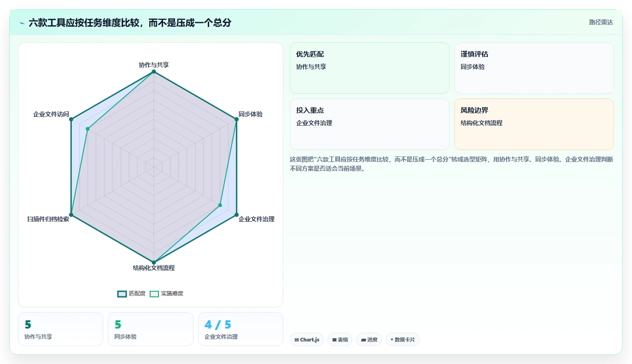Click the 匹配度 legend color box
The height and width of the screenshot is (364, 632).
pos(122,294)
